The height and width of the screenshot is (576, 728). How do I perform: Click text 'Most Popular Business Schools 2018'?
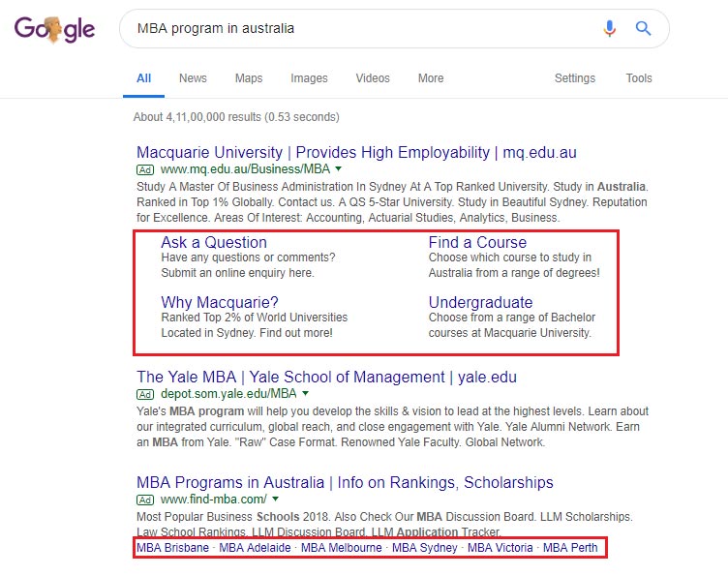232,517
